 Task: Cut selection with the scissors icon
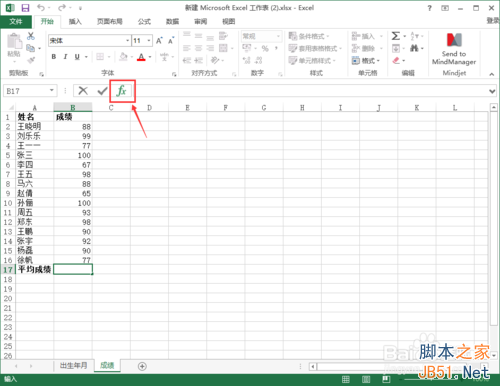click(31, 36)
